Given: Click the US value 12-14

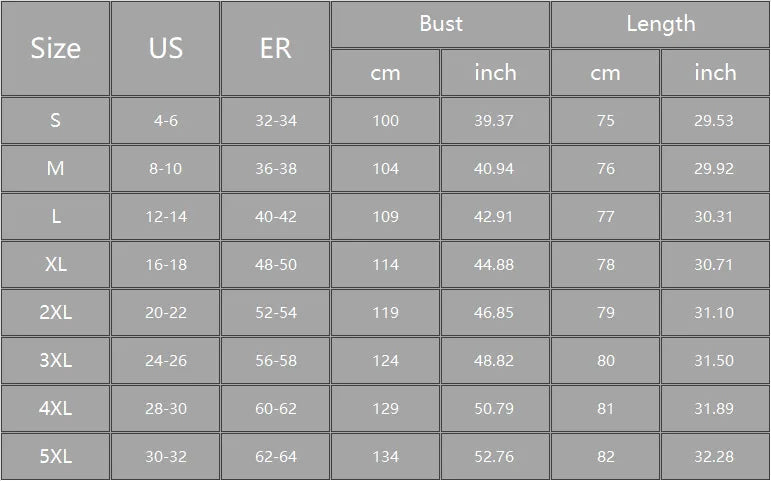Looking at the screenshot, I should (166, 216).
